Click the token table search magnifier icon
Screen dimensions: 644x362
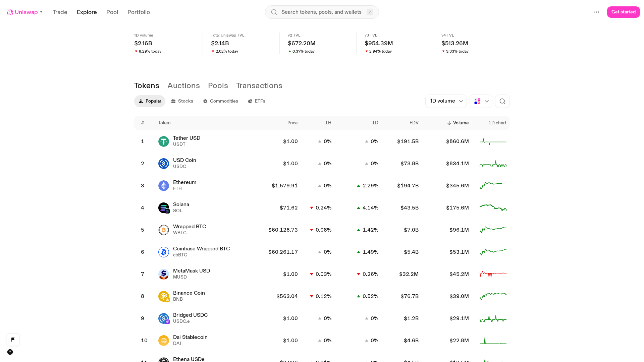(x=502, y=101)
